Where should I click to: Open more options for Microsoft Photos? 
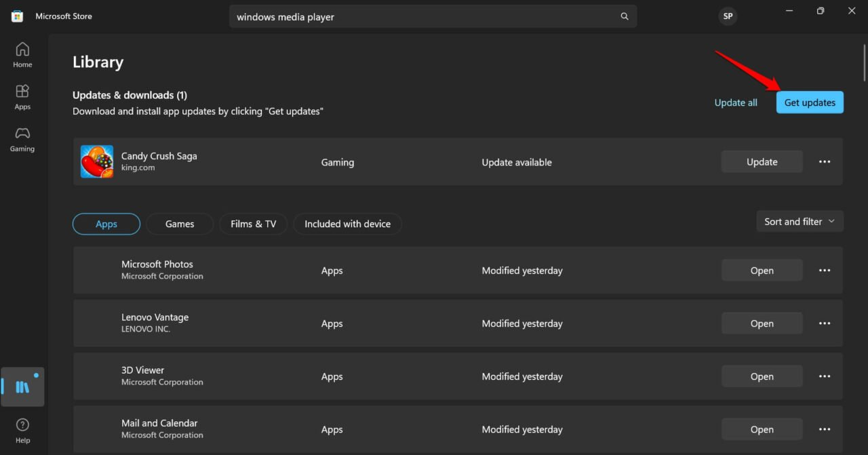click(x=825, y=271)
